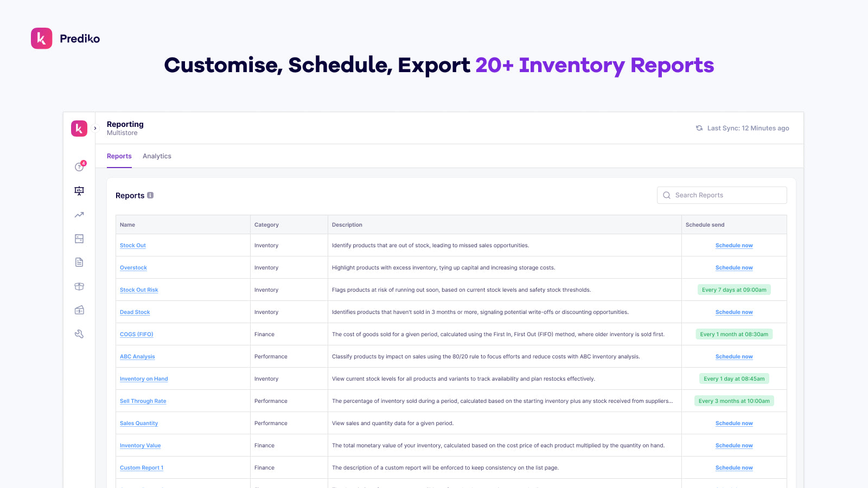Viewport: 868px width, 488px height.
Task: Click the Inventory category of Dead Stock
Action: click(x=266, y=312)
